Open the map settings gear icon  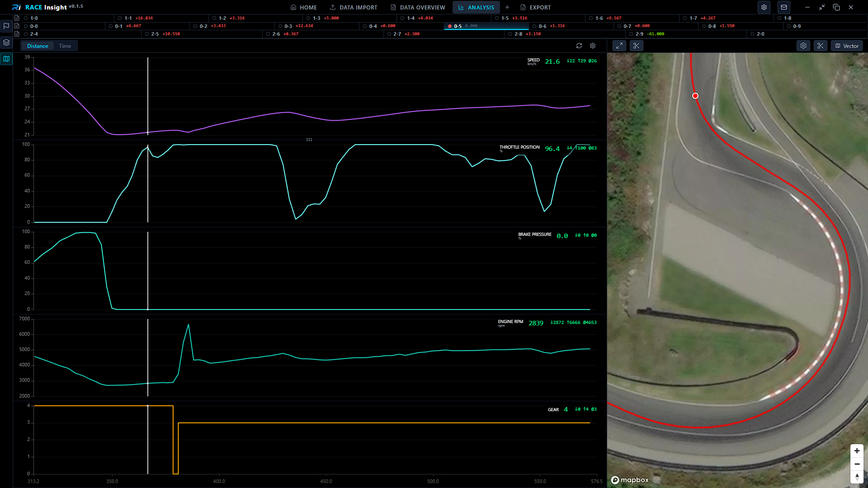(x=803, y=46)
